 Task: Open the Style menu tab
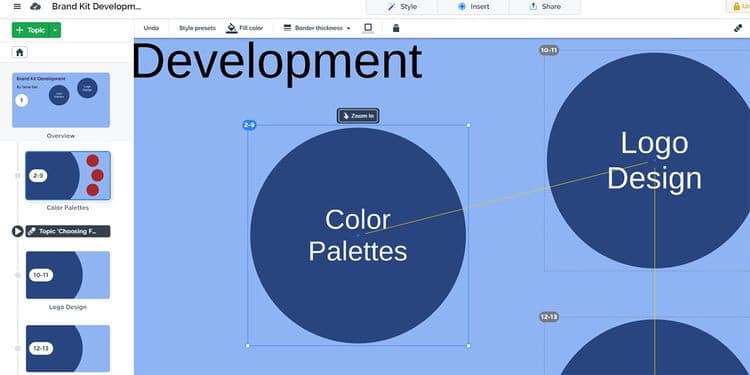point(402,7)
